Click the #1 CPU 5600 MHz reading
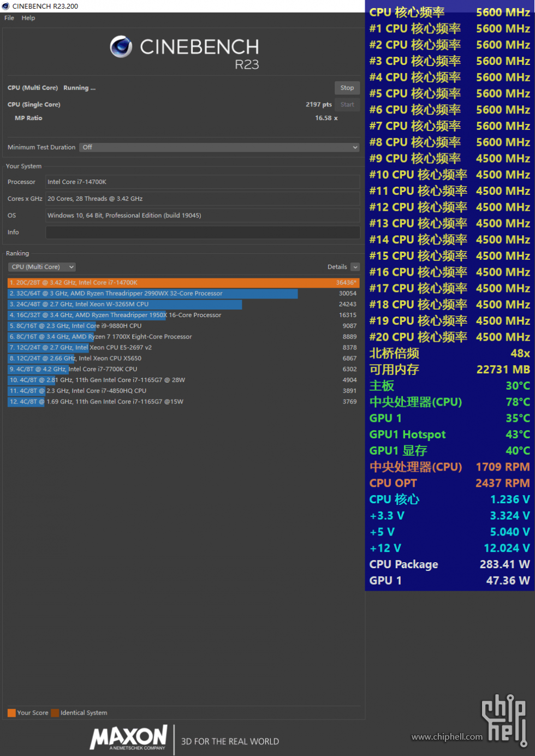 (450, 28)
